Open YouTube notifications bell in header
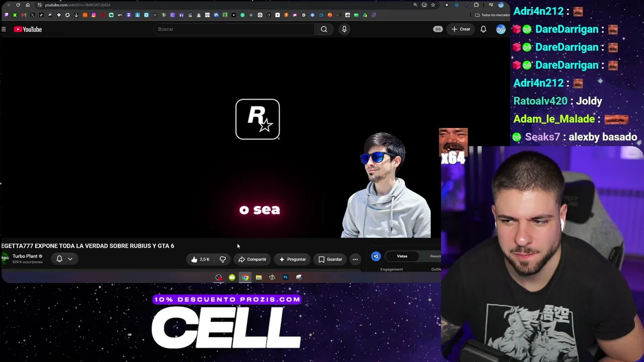The image size is (644, 362). coord(483,29)
